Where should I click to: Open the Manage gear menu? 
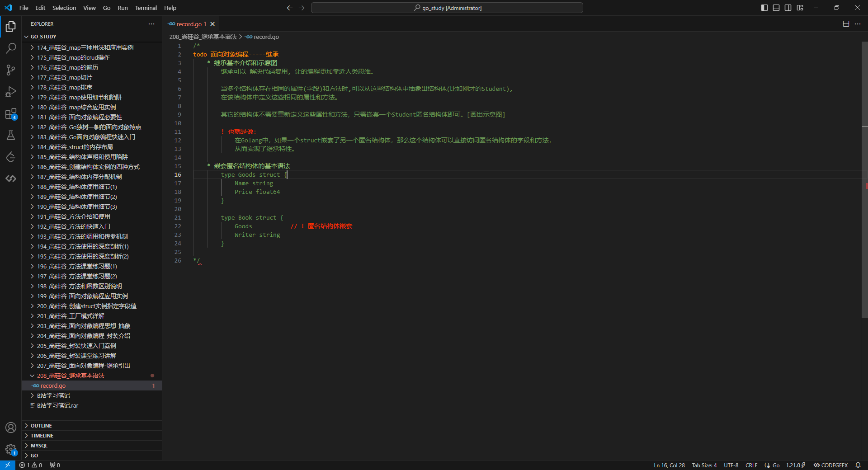tap(11, 449)
